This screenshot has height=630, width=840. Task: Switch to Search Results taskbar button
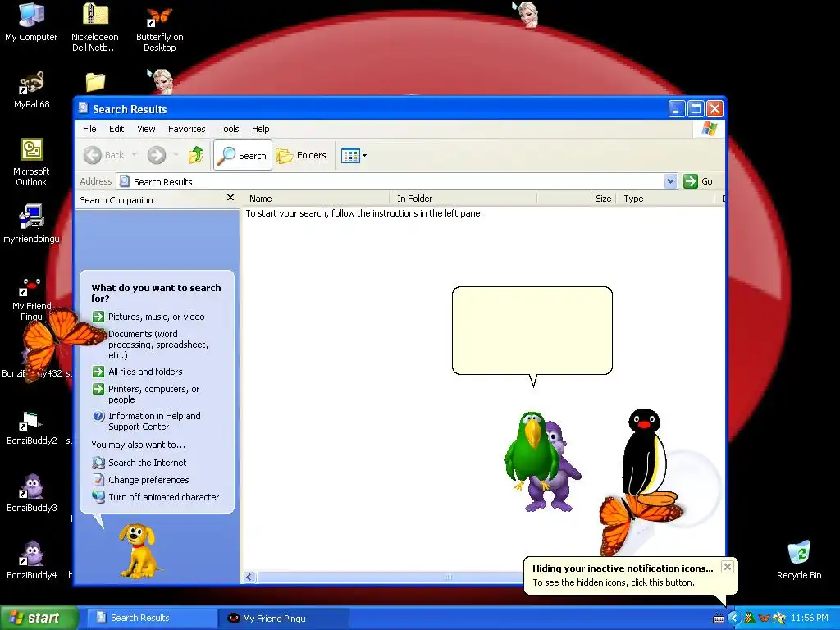click(151, 619)
